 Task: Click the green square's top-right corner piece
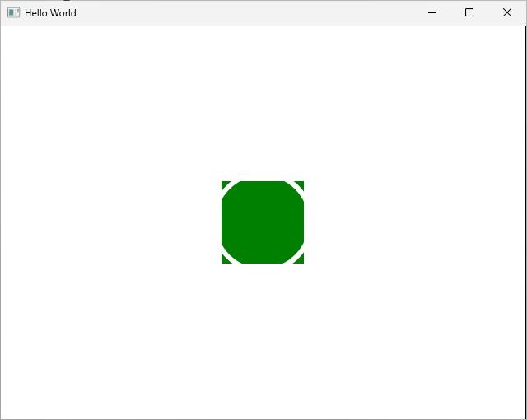coord(301,184)
